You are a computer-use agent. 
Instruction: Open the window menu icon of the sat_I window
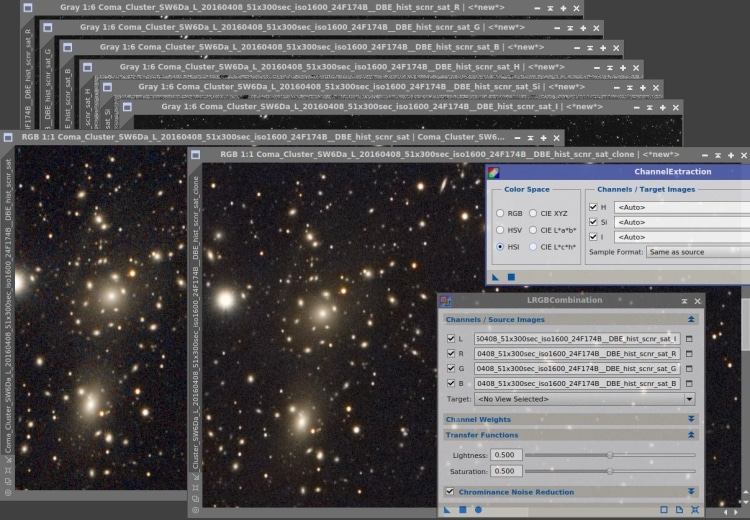(127, 107)
